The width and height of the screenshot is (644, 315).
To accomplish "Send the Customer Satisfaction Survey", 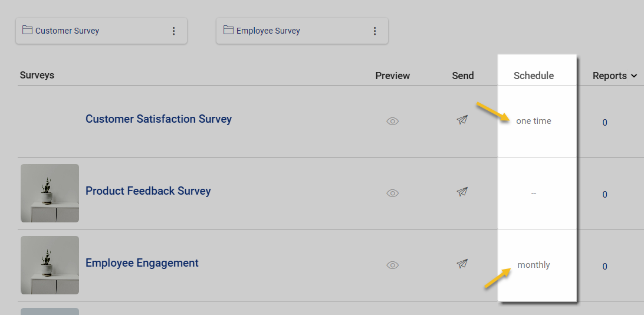I will [x=462, y=120].
